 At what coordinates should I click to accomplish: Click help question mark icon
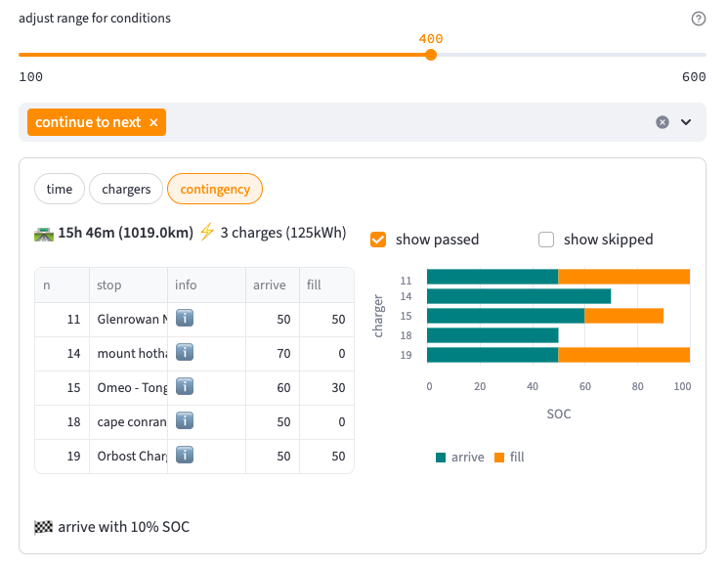tap(698, 19)
